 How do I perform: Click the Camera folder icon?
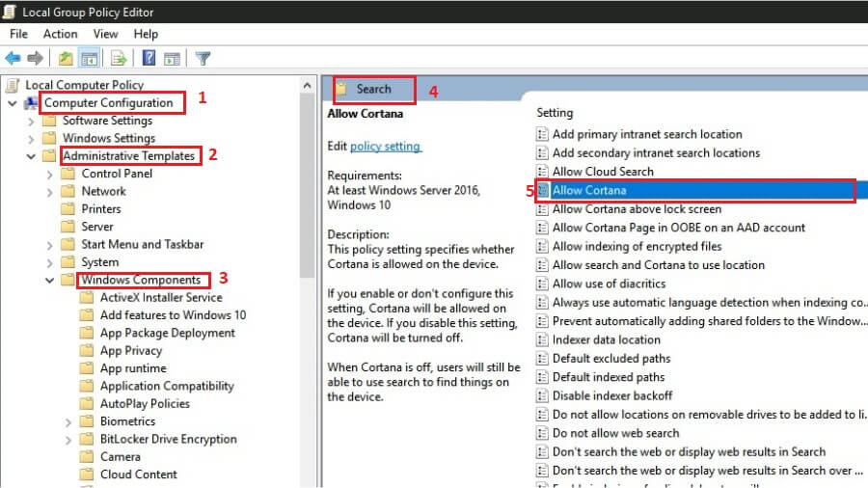[87, 457]
